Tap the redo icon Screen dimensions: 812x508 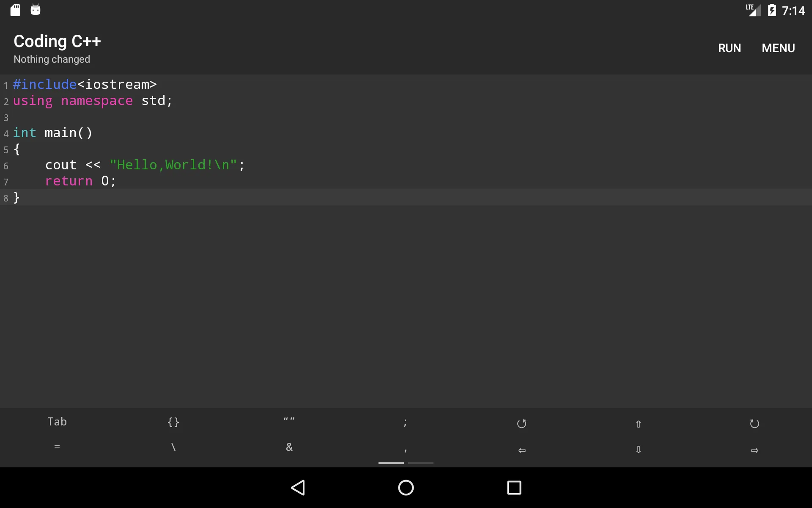coord(754,423)
